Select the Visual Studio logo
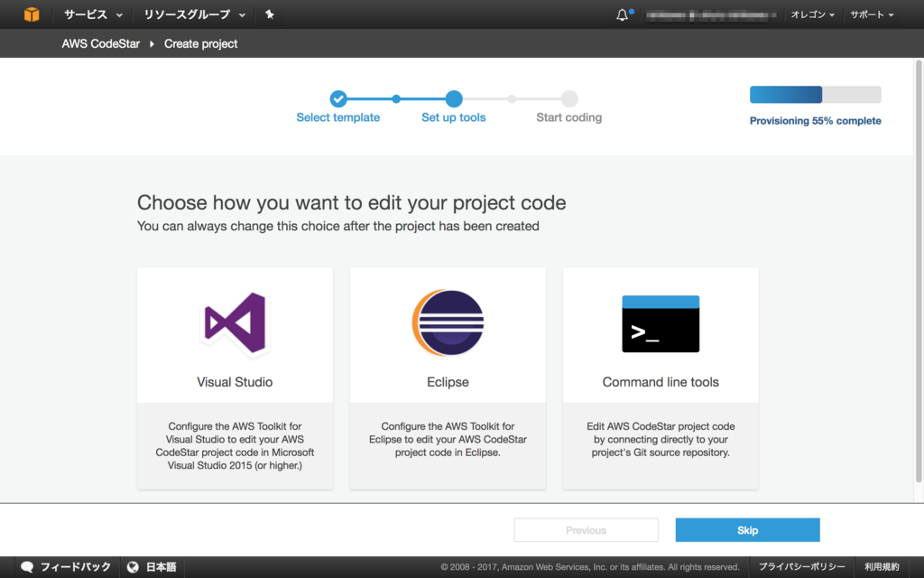924x578 pixels. click(x=235, y=324)
